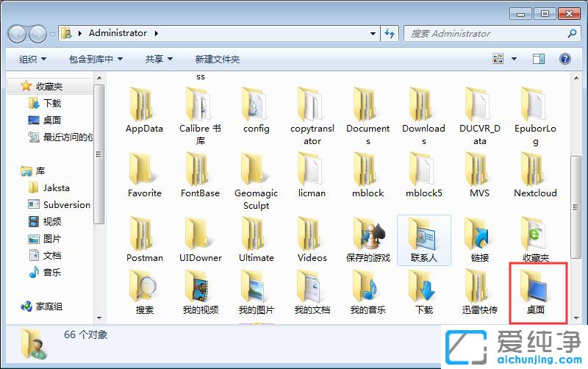The height and width of the screenshot is (369, 588).
Task: Select the UIDowner folder
Action: tap(200, 240)
